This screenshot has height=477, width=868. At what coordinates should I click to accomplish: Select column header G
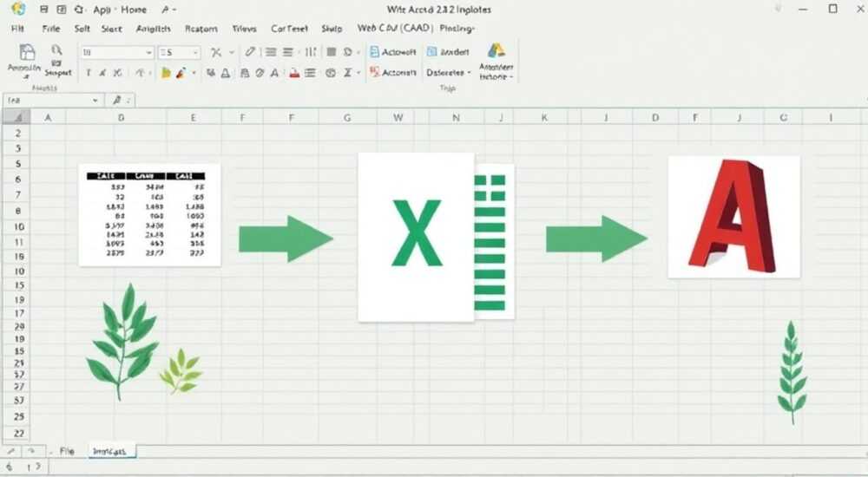tap(347, 117)
